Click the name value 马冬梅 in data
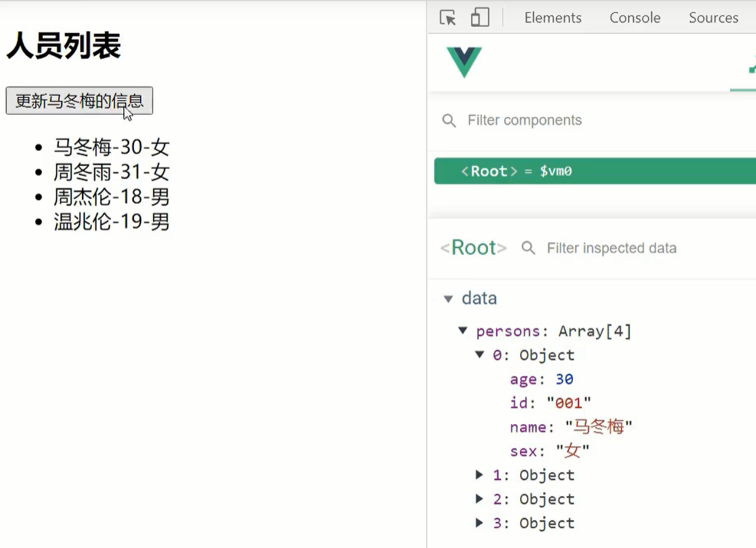This screenshot has height=548, width=756. (x=598, y=426)
